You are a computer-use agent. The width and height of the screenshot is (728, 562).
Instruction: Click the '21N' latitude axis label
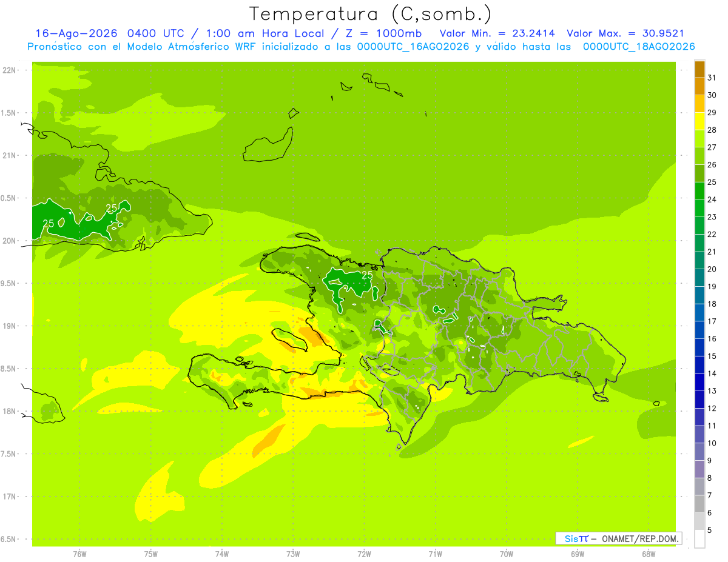[10, 156]
